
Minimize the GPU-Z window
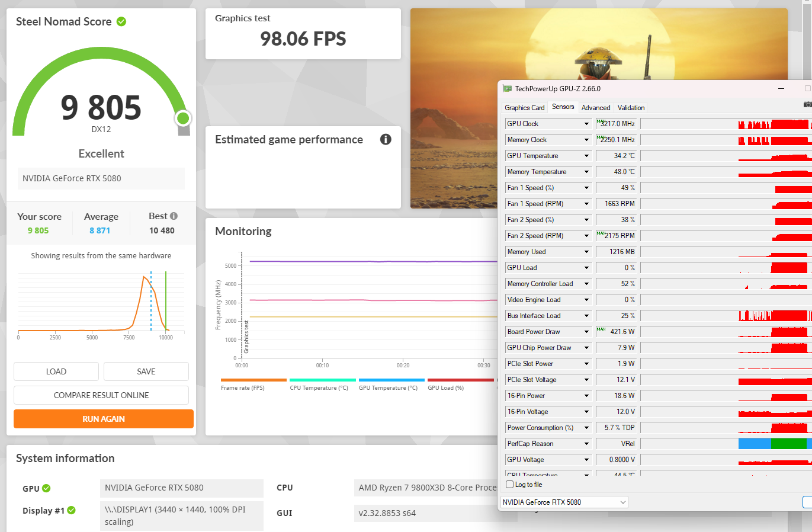click(781, 89)
